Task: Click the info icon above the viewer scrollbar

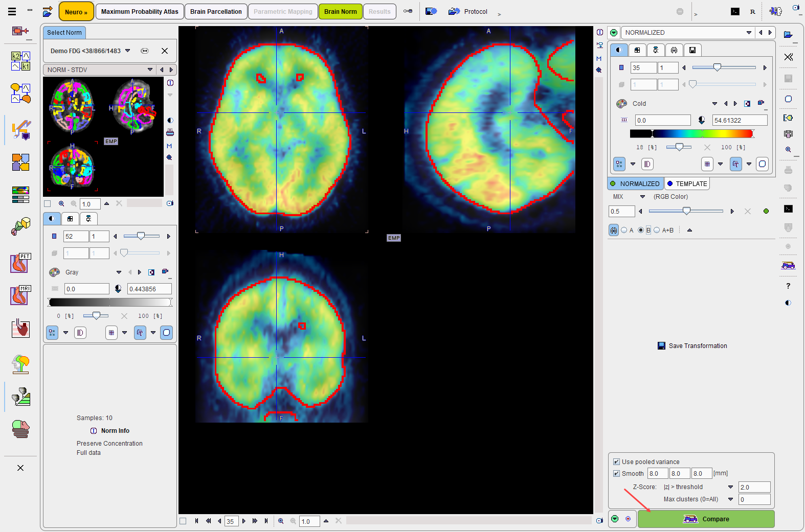Action: click(600, 32)
